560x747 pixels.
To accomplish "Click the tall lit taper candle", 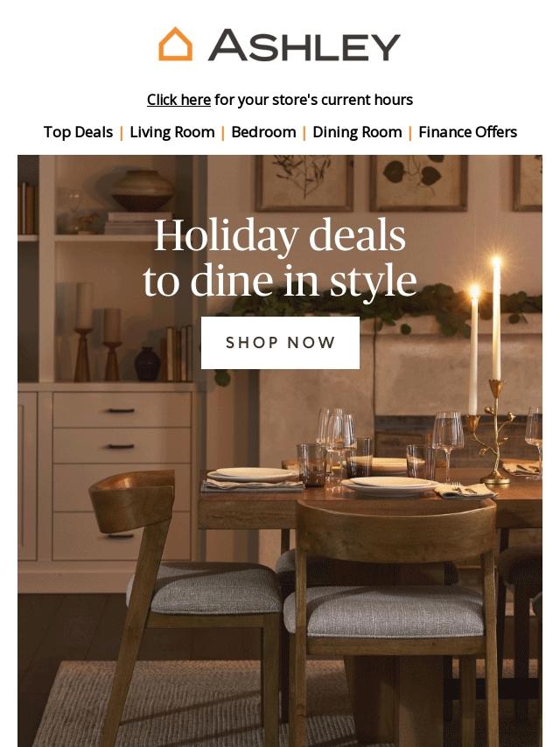I will tap(496, 318).
